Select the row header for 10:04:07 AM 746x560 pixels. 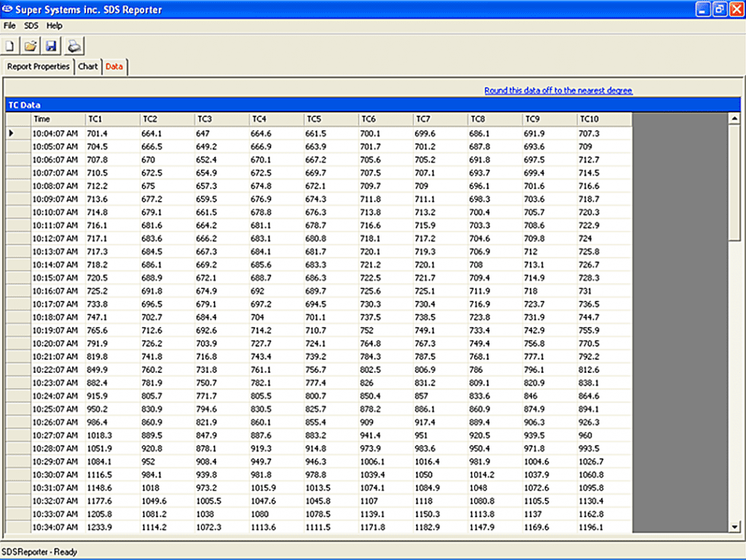click(x=18, y=133)
